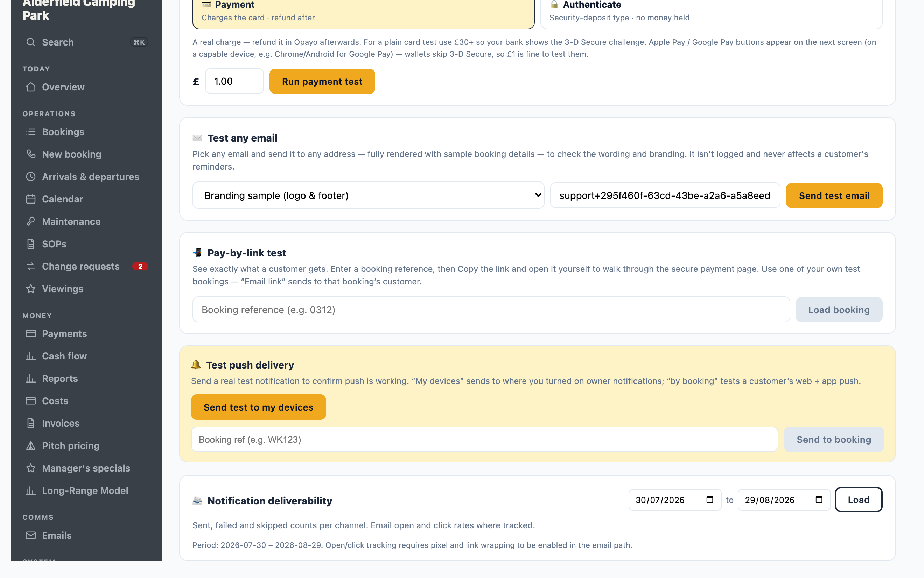This screenshot has height=578, width=924.
Task: Open the start date calendar picker icon
Action: pos(710,499)
